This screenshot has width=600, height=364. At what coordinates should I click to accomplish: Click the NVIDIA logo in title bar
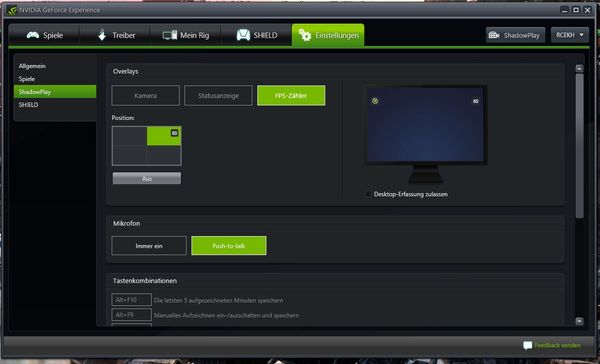[12, 10]
